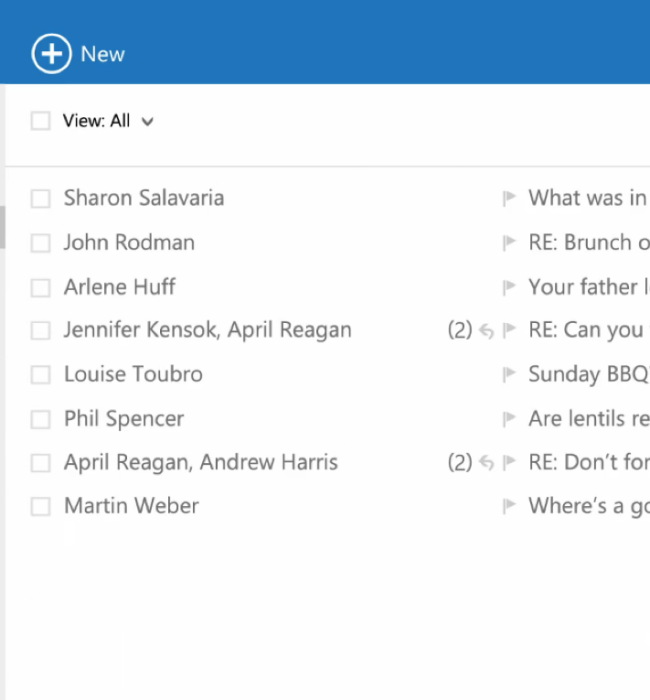Screen dimensions: 650x700
Task: Flag the April Reagan, Andrew Harris conversation
Action: click(509, 462)
